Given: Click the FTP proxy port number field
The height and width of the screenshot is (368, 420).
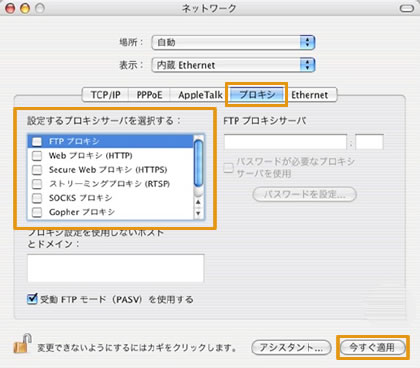Looking at the screenshot, I should (x=370, y=142).
